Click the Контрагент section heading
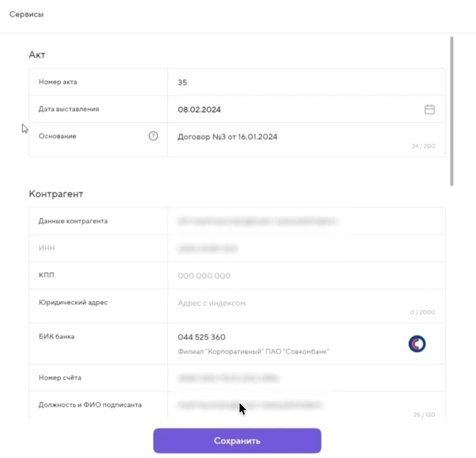The image size is (476, 458). click(x=56, y=194)
